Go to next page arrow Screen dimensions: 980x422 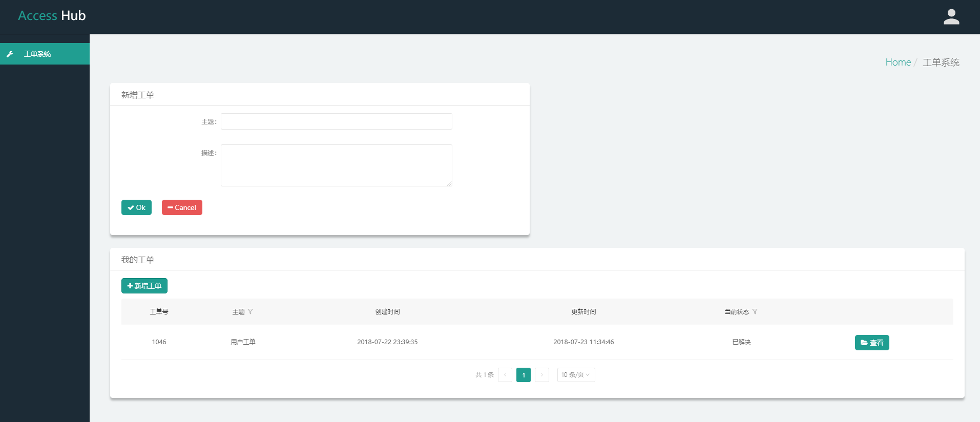click(x=542, y=375)
